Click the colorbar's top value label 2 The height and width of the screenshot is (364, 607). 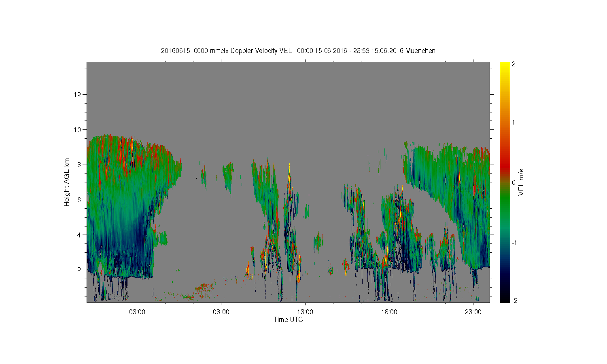pos(514,64)
